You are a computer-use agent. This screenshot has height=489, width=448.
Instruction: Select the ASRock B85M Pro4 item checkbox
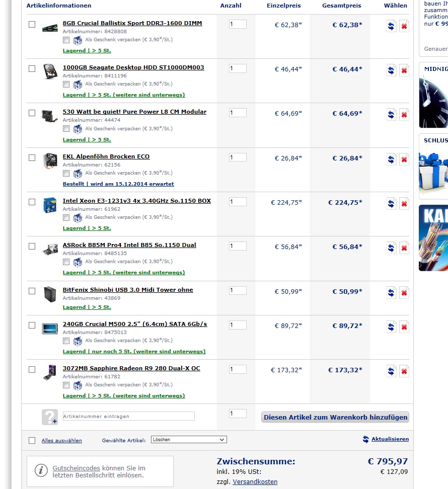coord(32,247)
